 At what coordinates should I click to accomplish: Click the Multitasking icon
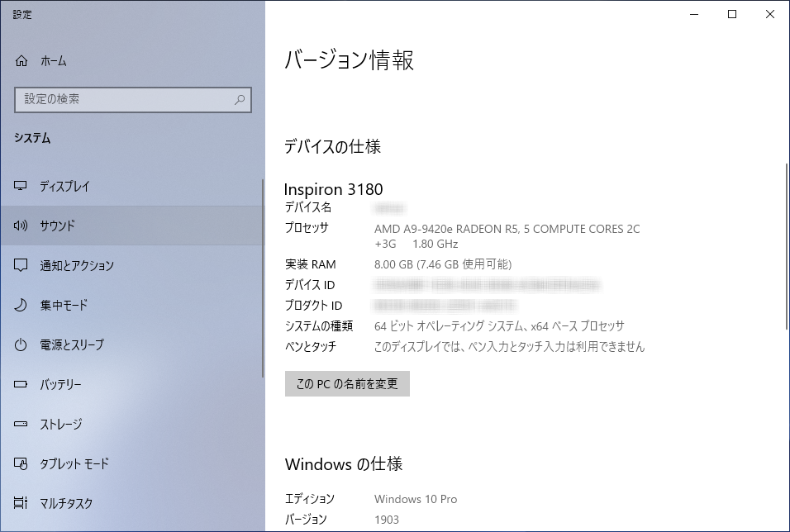coord(21,503)
